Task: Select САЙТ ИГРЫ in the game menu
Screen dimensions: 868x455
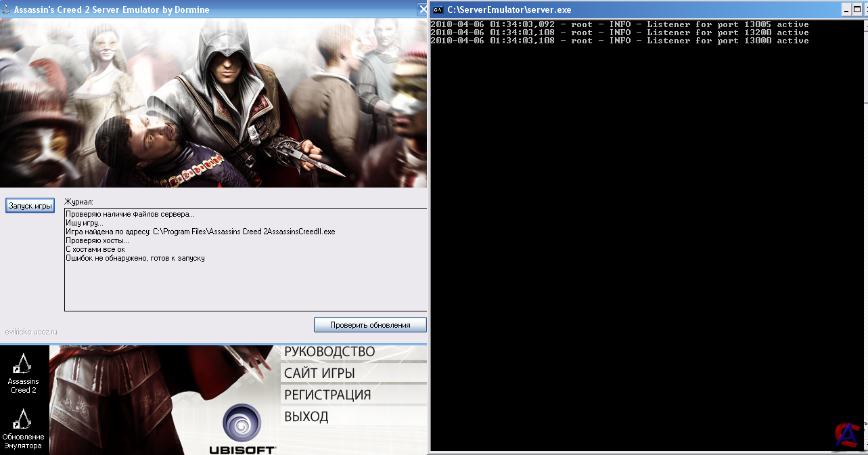Action: 319,373
